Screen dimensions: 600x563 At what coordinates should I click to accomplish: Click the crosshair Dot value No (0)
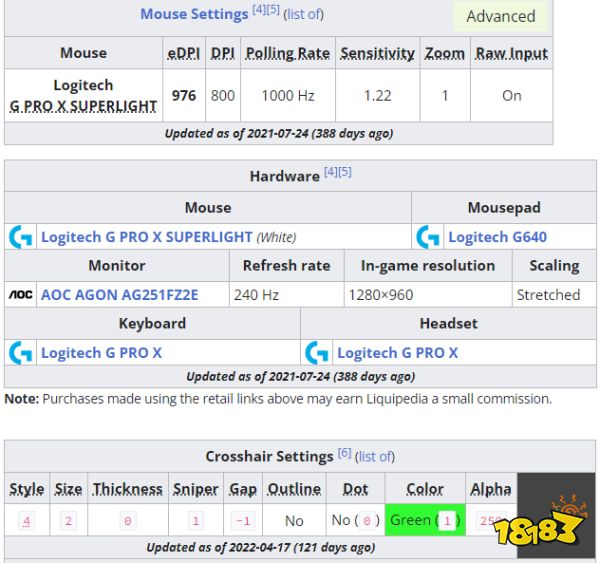click(355, 520)
